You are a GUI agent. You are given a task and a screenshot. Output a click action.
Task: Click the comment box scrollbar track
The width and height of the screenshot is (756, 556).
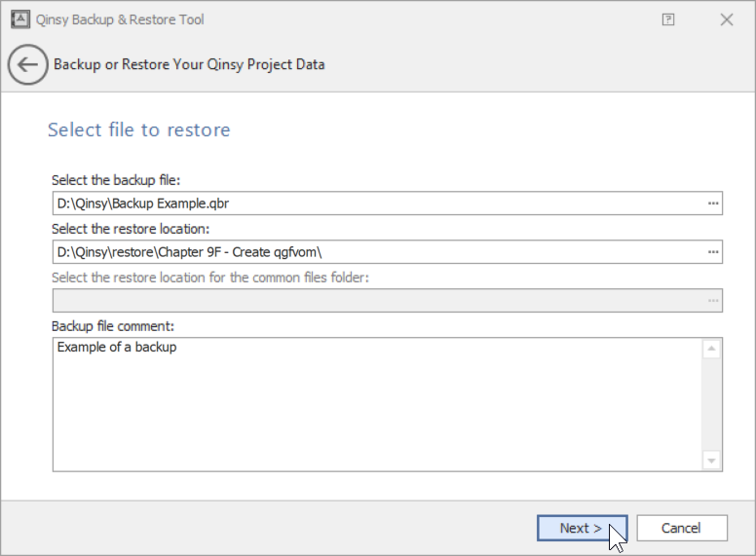point(711,404)
